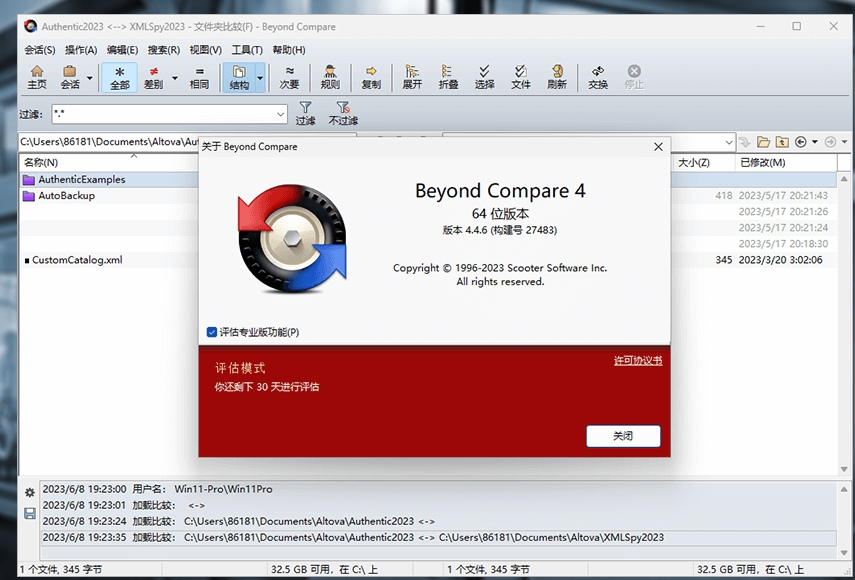Open the Sessions (会话) briefcase icon
This screenshot has width=855, height=580.
pyautogui.click(x=70, y=77)
